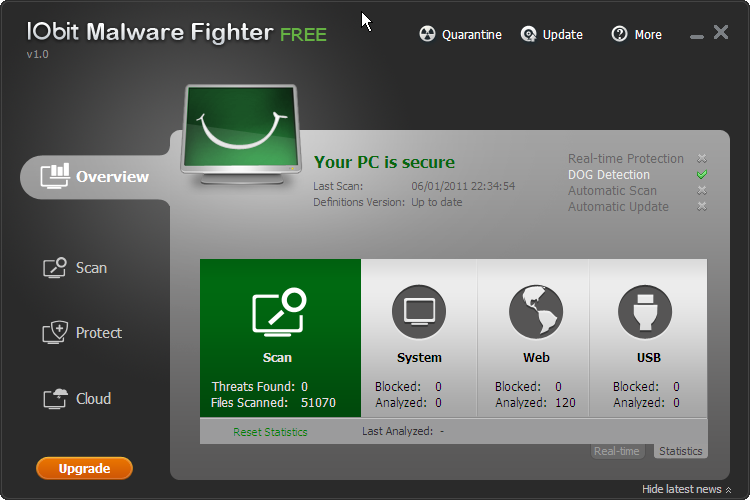Click the Protect shield icon
This screenshot has width=750, height=500.
[x=55, y=333]
